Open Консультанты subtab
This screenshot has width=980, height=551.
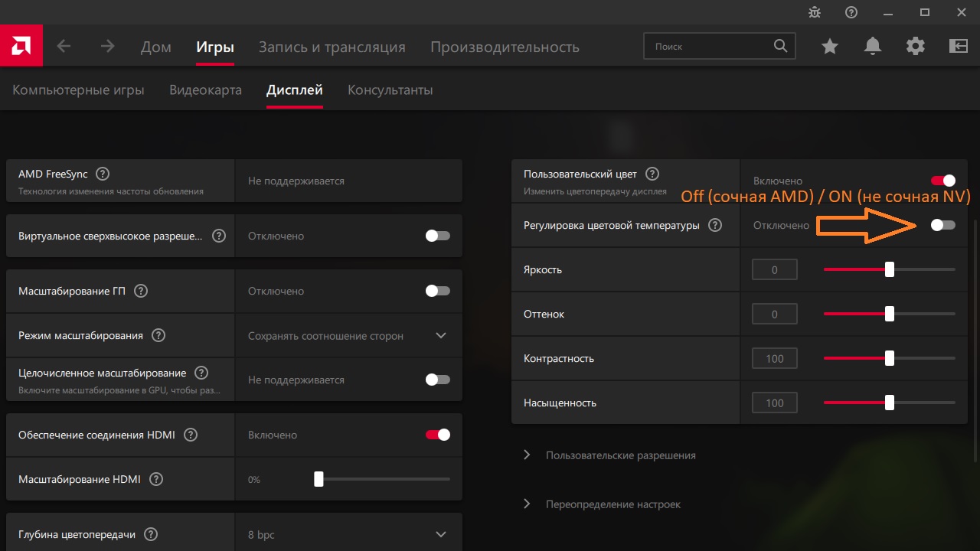(x=390, y=90)
